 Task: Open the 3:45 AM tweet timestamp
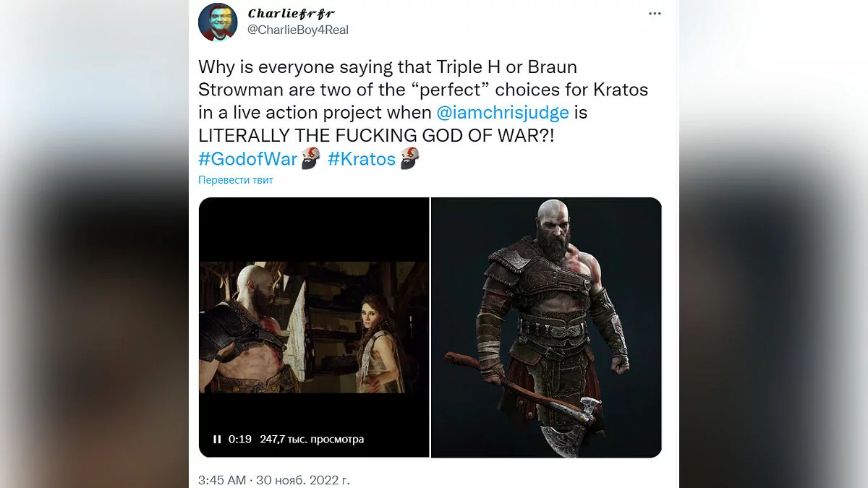[224, 479]
